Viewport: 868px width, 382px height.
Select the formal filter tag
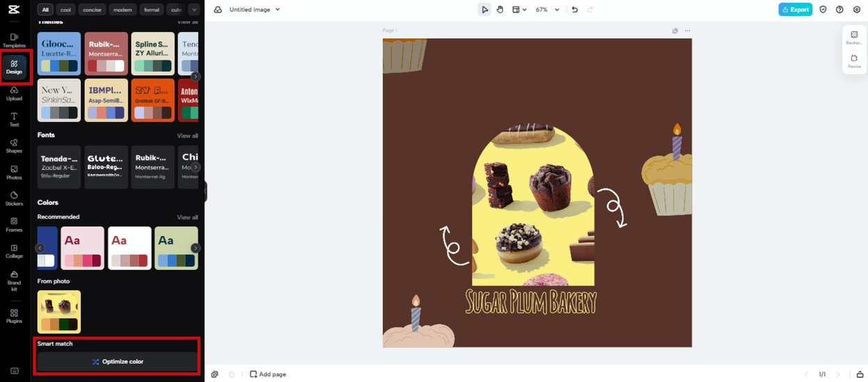tap(152, 10)
